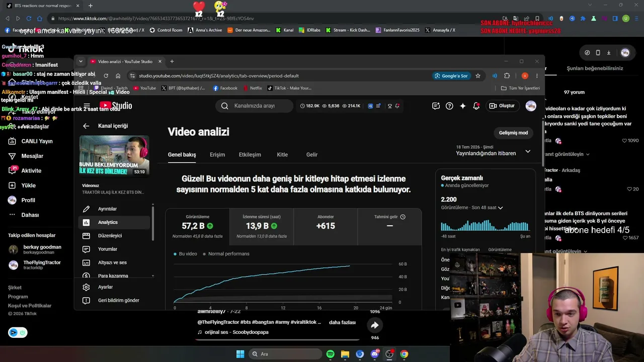Viewport: 644px width, 362px height.
Task: Open Spotify from the taskbar
Action: pyautogui.click(x=331, y=354)
